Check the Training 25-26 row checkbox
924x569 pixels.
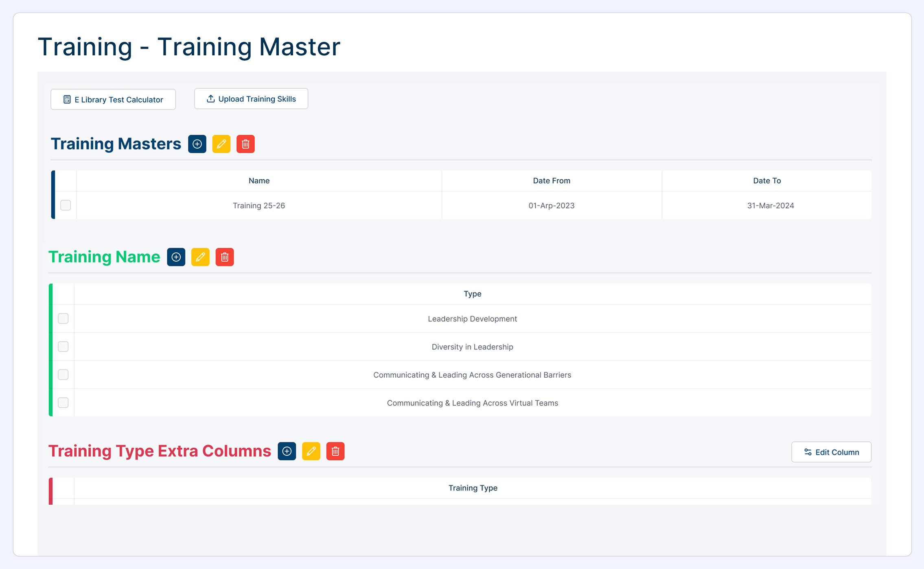coord(66,205)
